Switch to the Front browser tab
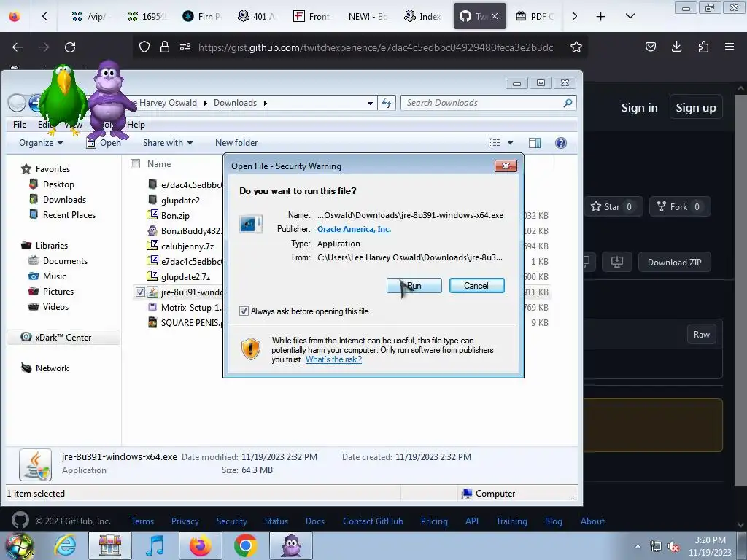The width and height of the screenshot is (747, 560). pos(311,16)
